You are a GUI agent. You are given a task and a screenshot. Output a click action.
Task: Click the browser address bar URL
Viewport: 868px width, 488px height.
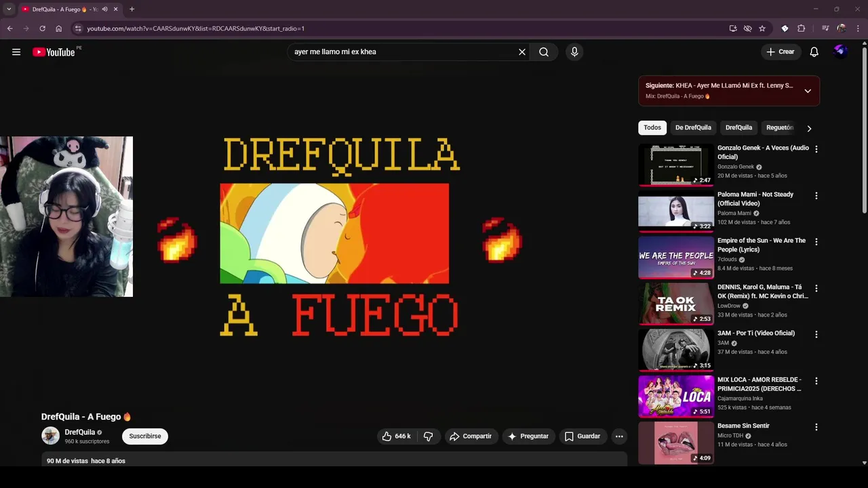click(195, 28)
